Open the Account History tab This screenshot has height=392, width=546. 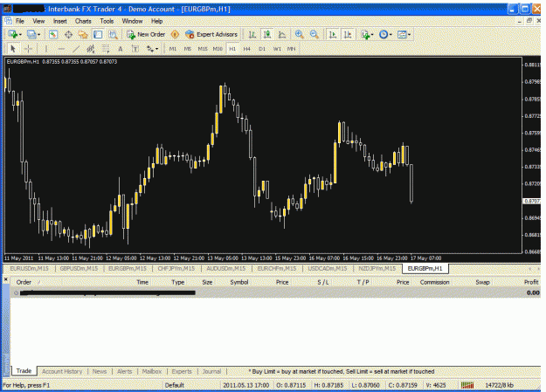pos(62,371)
